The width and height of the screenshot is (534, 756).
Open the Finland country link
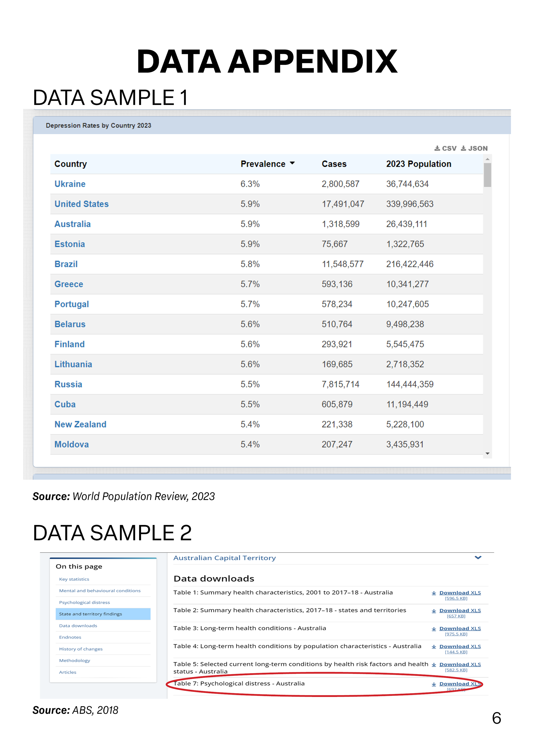pos(70,344)
